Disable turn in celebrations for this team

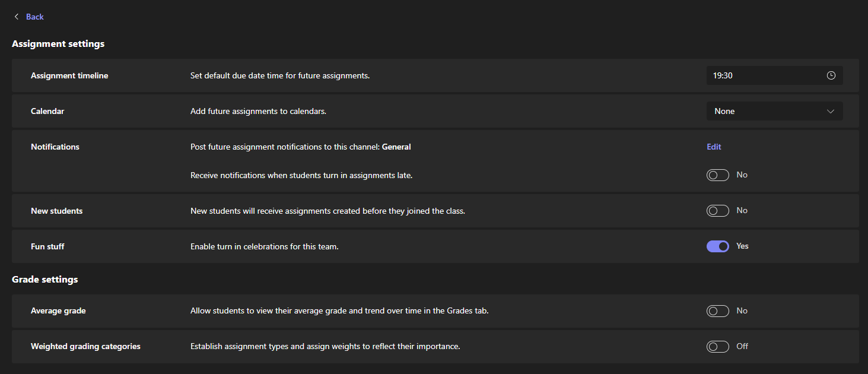(717, 246)
